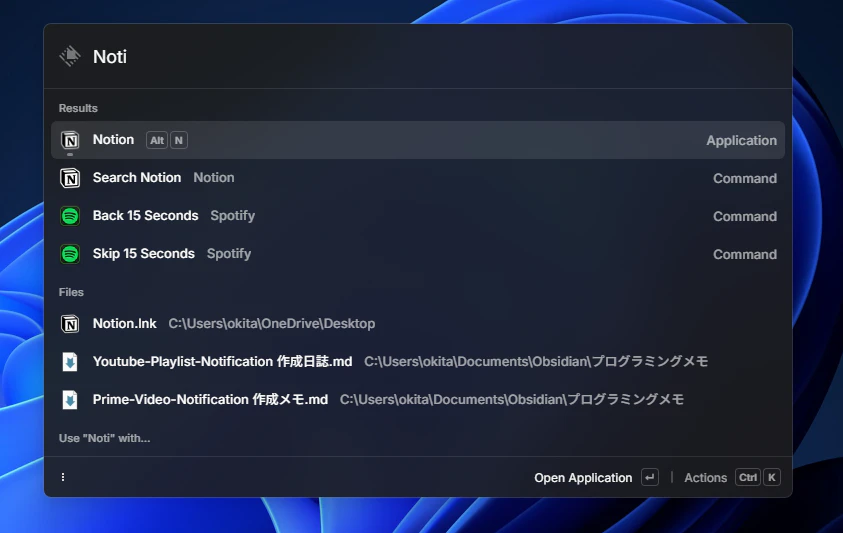843x533 pixels.
Task: Click the Open Application button
Action: pyautogui.click(x=596, y=477)
